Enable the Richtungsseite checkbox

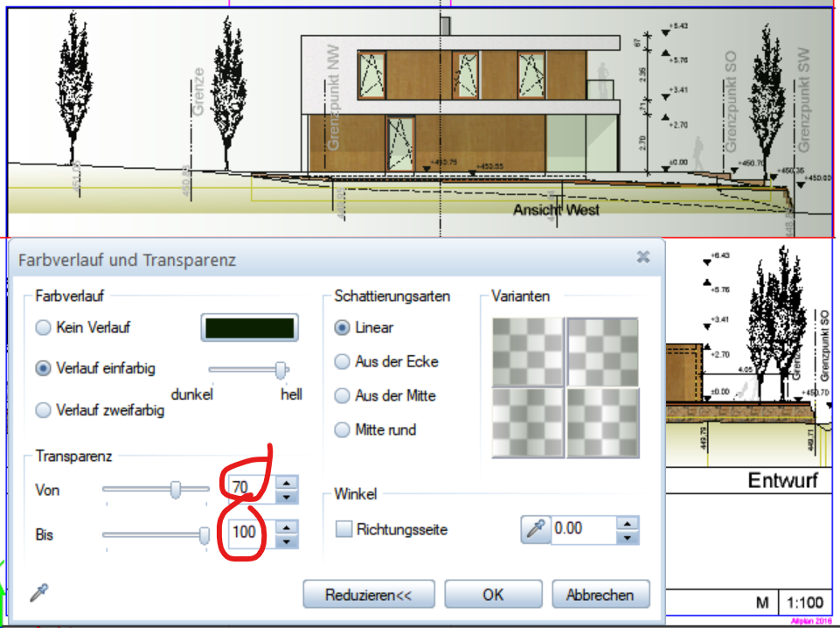click(x=344, y=529)
